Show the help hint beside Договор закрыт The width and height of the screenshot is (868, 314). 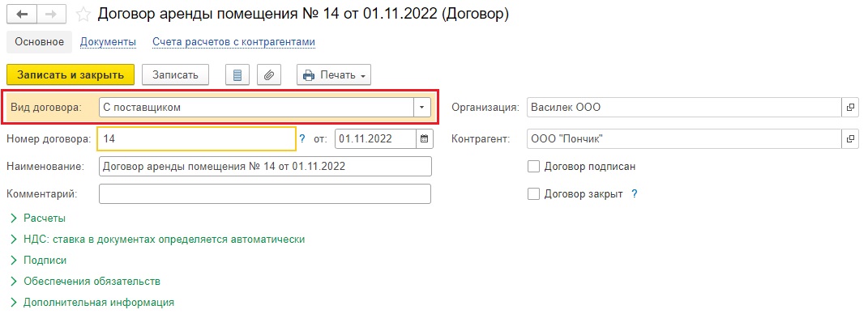[x=635, y=194]
